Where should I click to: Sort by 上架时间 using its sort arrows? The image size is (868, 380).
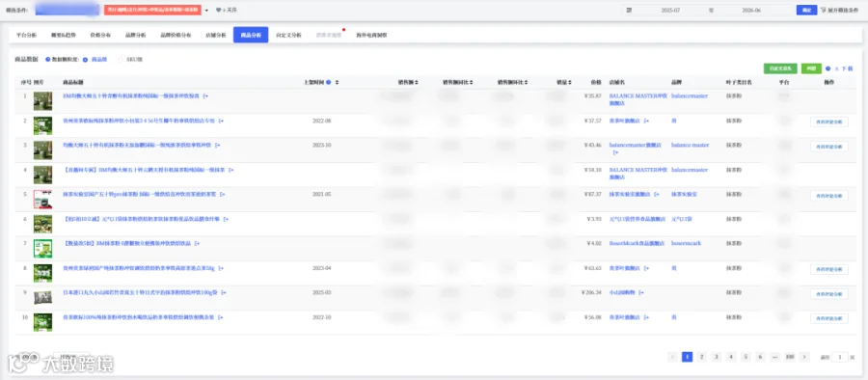tap(337, 83)
